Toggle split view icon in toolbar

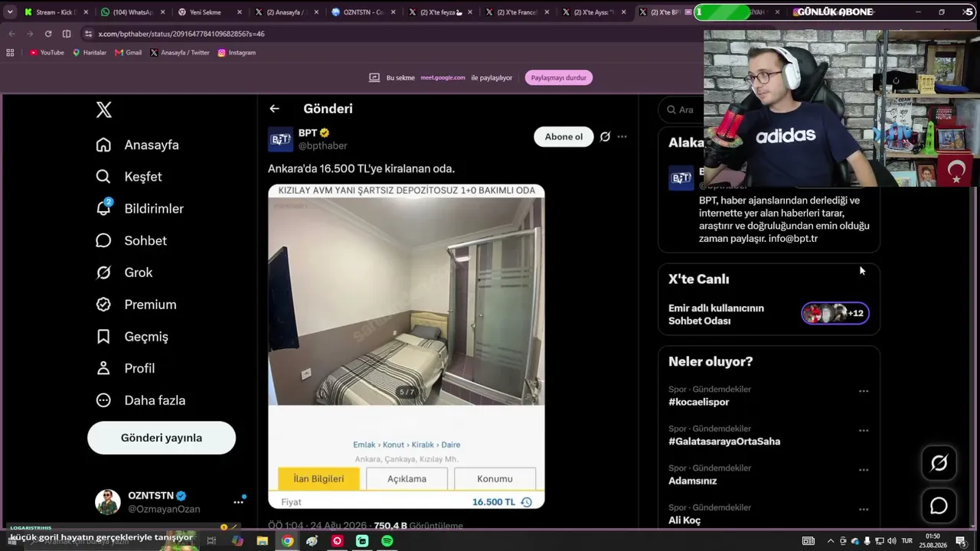pyautogui.click(x=67, y=34)
